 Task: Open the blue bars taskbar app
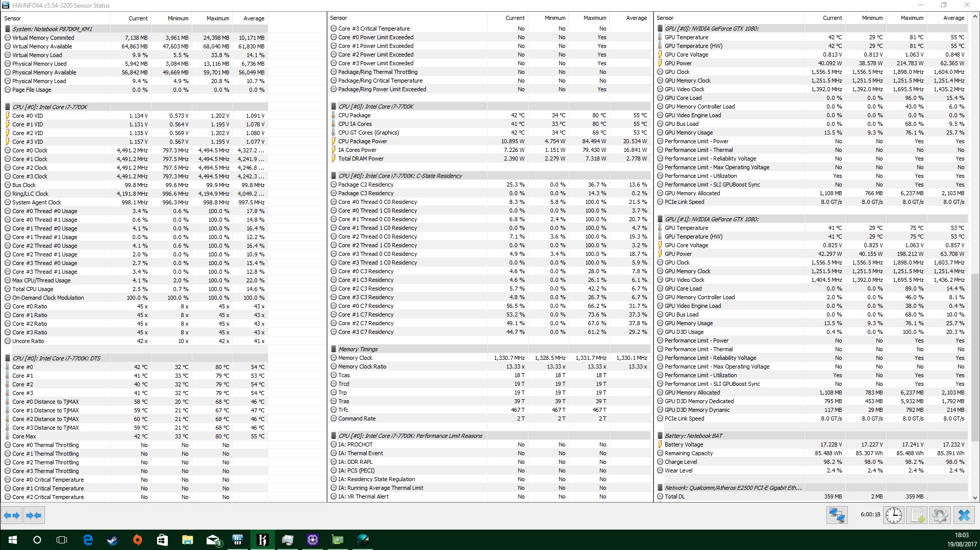tap(238, 540)
